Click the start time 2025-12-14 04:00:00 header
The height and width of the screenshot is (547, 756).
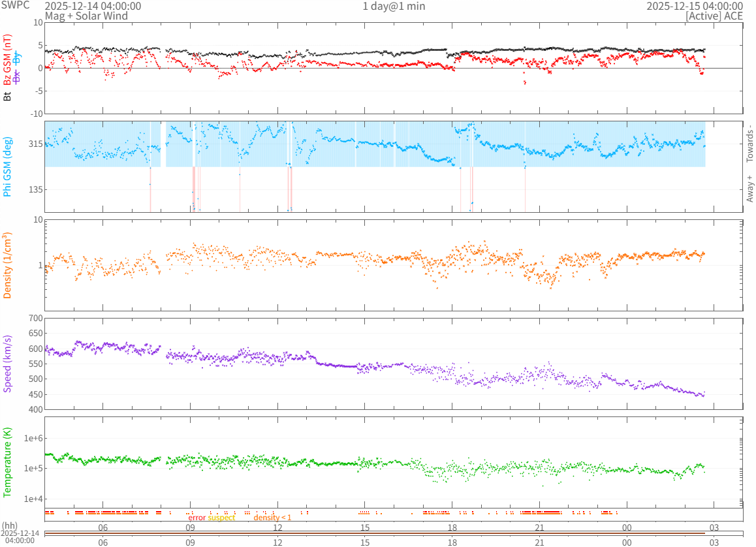coord(93,6)
